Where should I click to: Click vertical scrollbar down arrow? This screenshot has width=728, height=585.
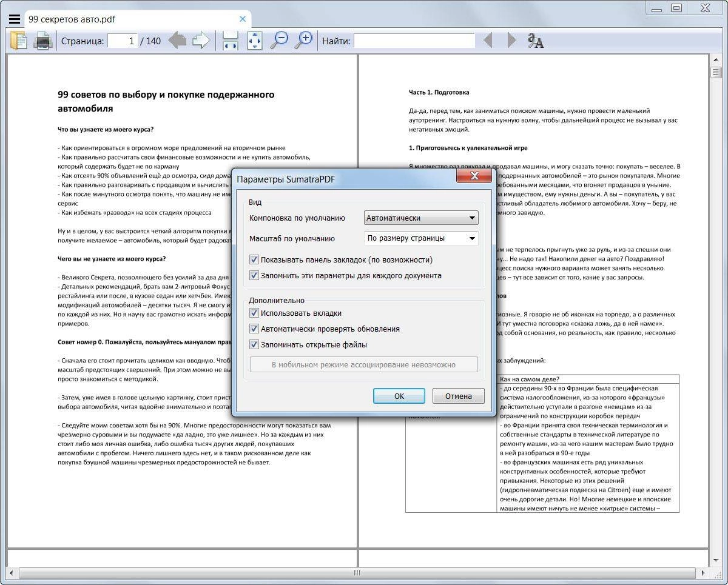716,561
